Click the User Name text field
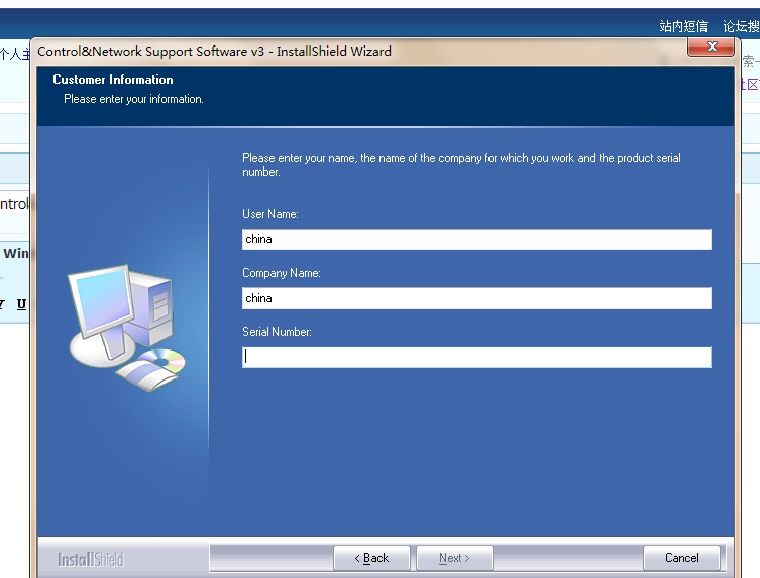 pos(476,239)
